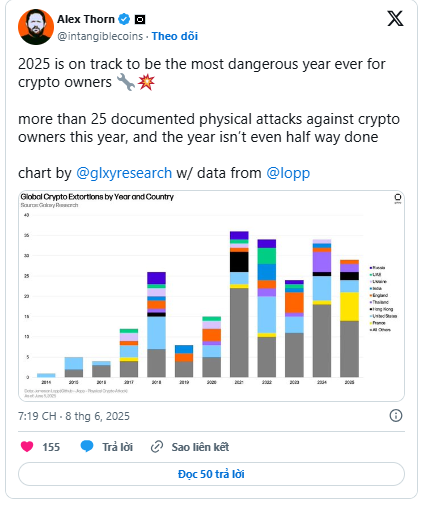Follow via the 'Theo dõi' link
Screen dimensions: 432x512
175,36
